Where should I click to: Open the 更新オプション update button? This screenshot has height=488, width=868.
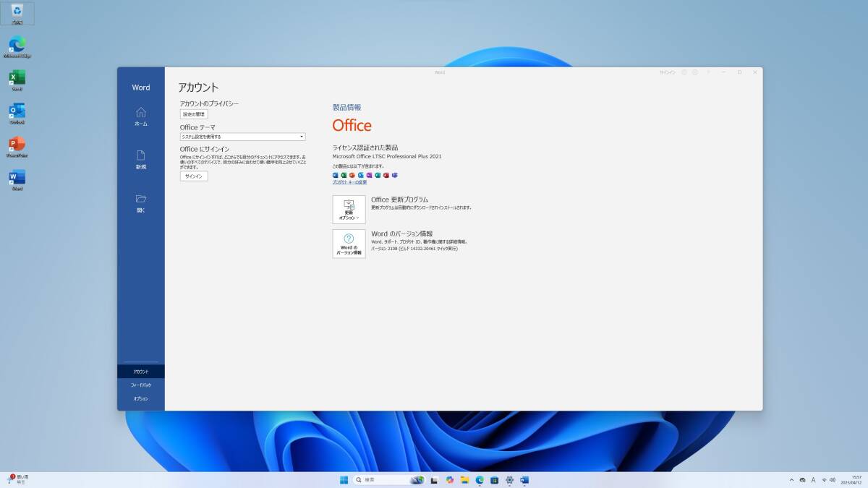(x=349, y=210)
